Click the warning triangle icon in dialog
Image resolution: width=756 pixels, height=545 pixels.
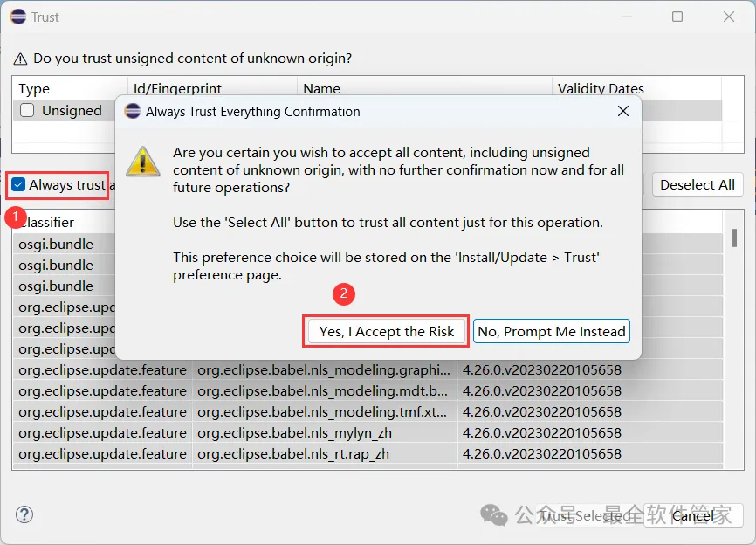coord(142,162)
